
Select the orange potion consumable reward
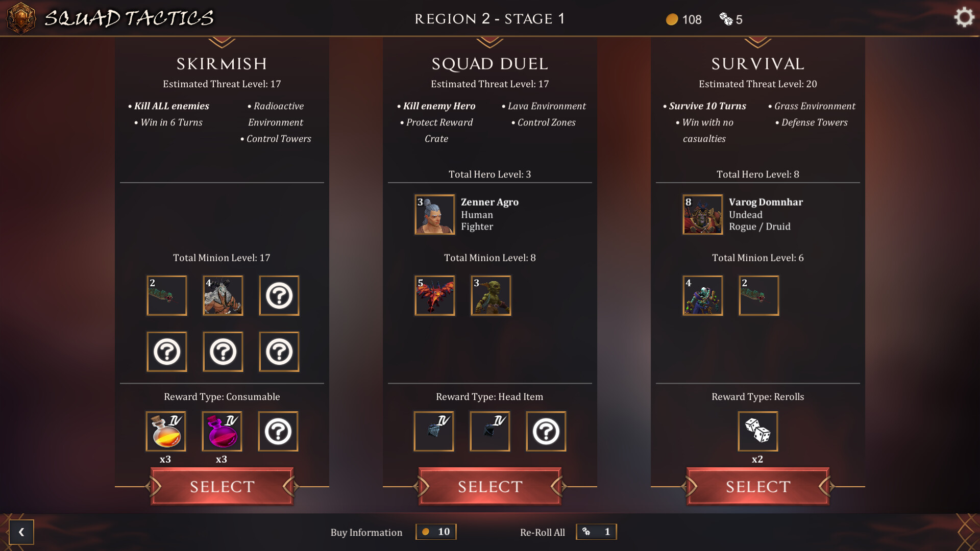pyautogui.click(x=166, y=432)
